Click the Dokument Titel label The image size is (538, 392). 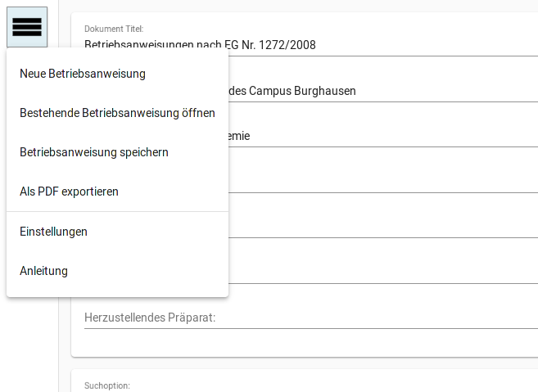[114, 29]
